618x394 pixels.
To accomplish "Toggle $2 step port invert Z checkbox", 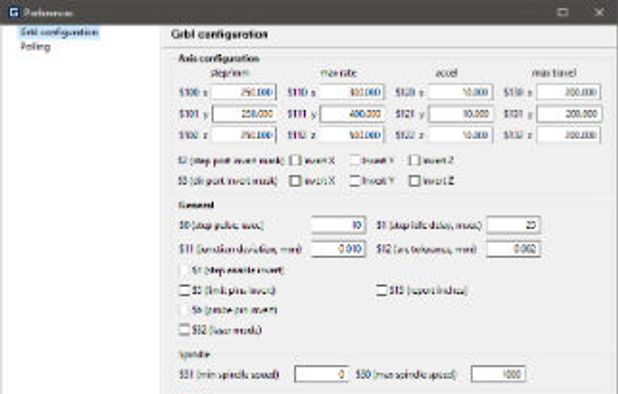I will click(x=415, y=160).
